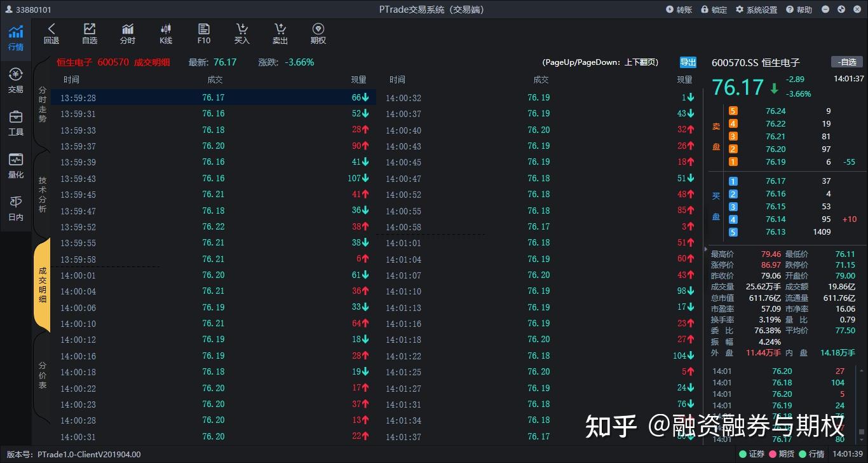
Task: Click the 换手率 value 3.19%
Action: 769,319
